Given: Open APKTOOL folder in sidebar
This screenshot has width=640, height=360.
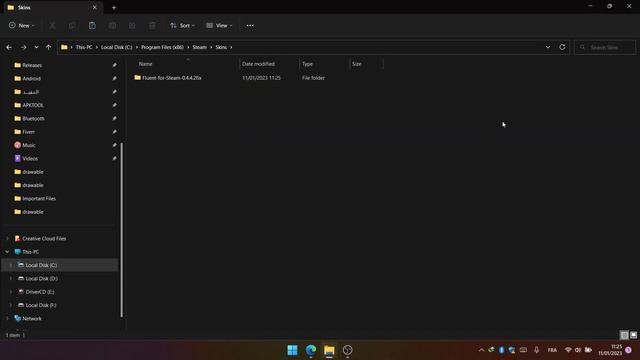Looking at the screenshot, I should pyautogui.click(x=33, y=105).
